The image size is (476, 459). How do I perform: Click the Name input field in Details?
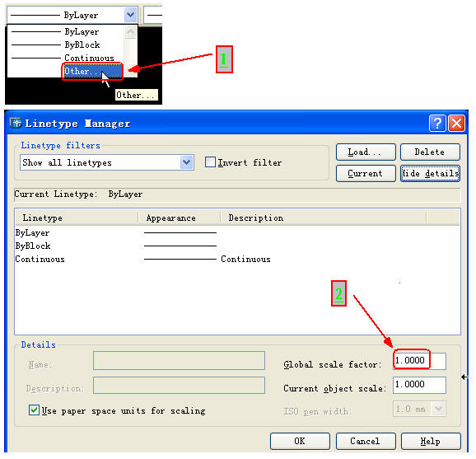click(179, 361)
